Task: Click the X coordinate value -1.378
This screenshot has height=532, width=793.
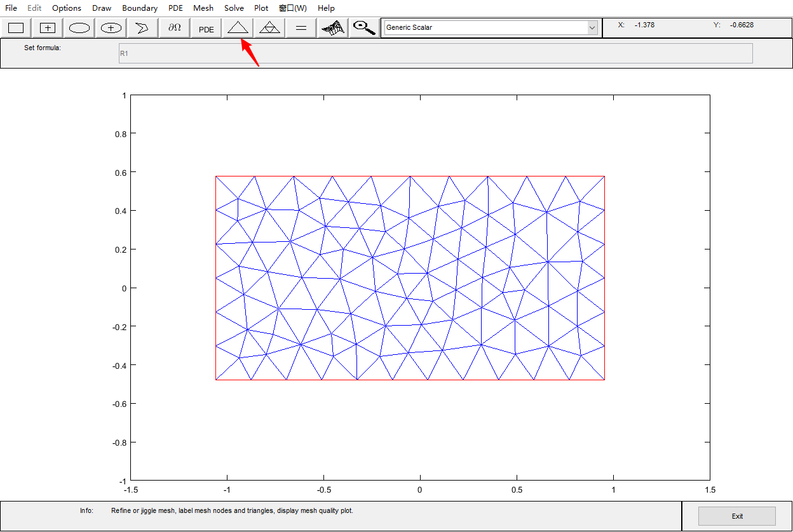Action: click(644, 25)
